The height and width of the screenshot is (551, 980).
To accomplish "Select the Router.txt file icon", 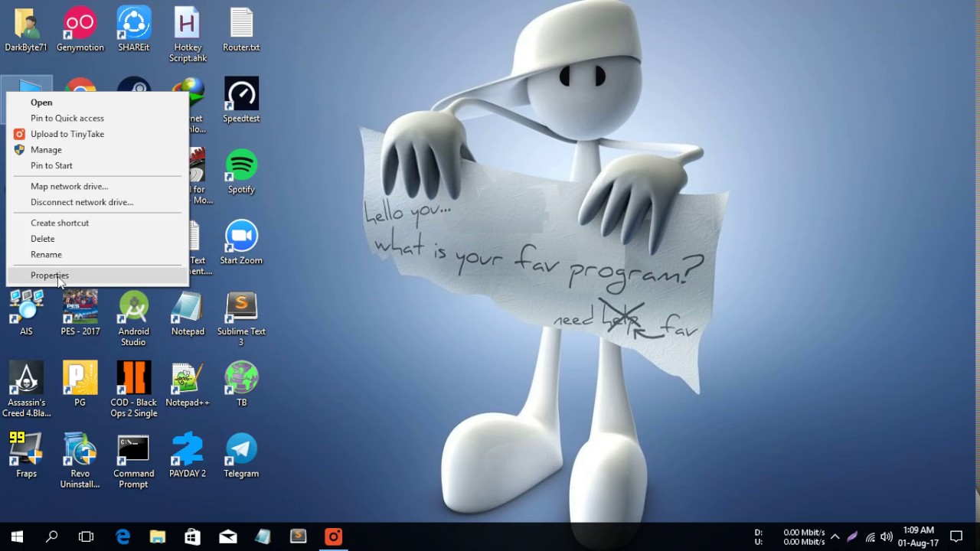I will tap(241, 31).
